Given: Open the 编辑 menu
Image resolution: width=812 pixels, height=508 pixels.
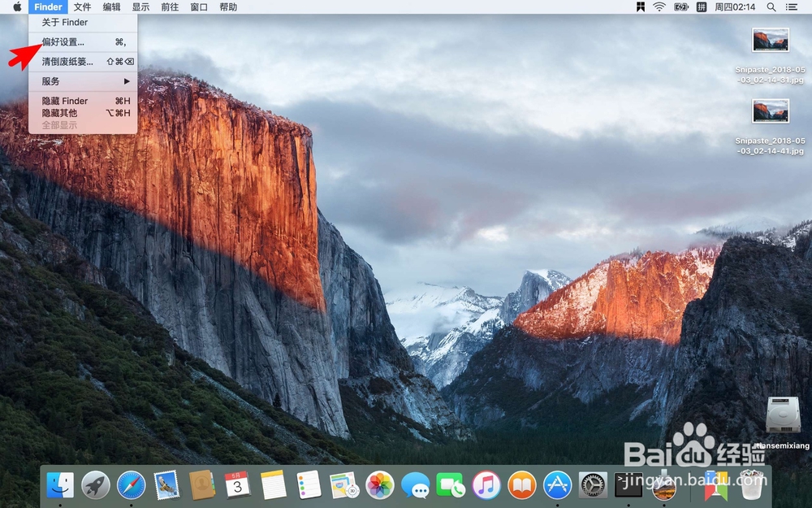Looking at the screenshot, I should pyautogui.click(x=111, y=7).
